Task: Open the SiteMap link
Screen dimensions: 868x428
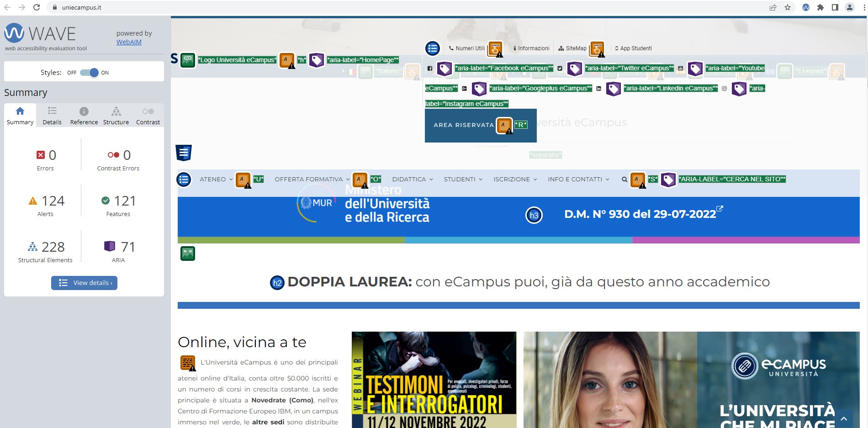Action: [x=572, y=48]
